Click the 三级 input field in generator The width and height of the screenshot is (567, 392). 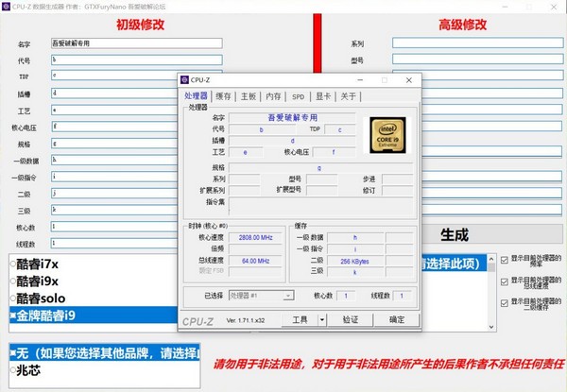[x=114, y=210]
